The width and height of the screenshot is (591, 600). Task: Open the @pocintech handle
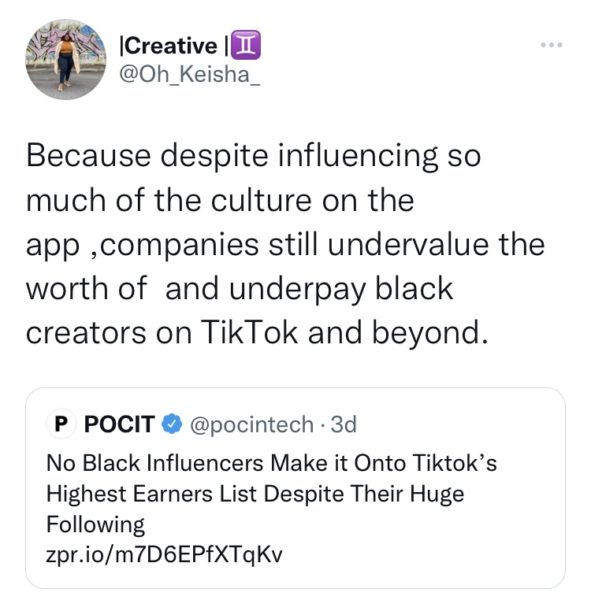251,424
